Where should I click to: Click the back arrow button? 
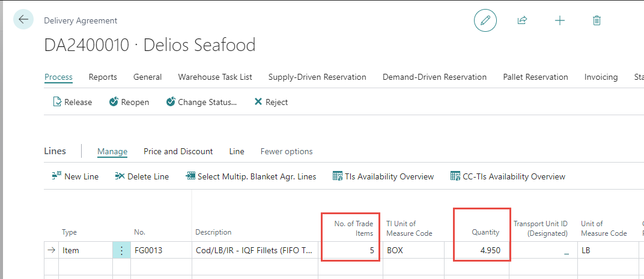coord(23,20)
